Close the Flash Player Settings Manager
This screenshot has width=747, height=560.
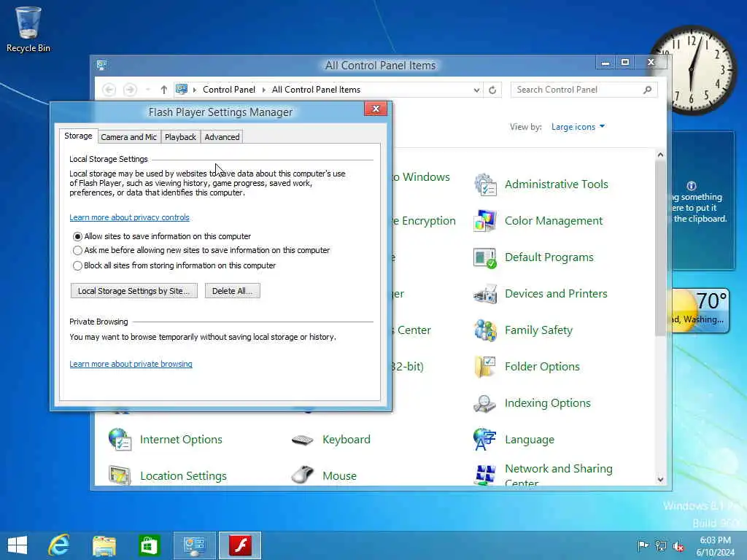point(376,109)
